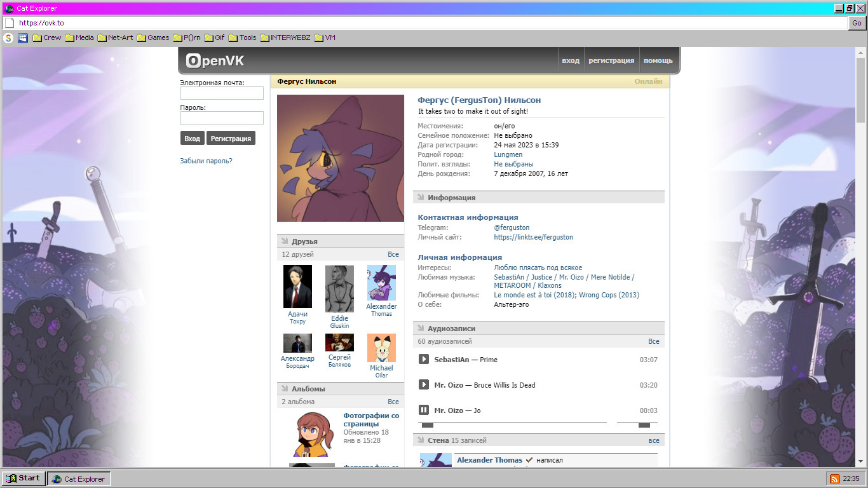868x488 pixels.
Task: Focus the Пароль input field
Action: pyautogui.click(x=222, y=118)
